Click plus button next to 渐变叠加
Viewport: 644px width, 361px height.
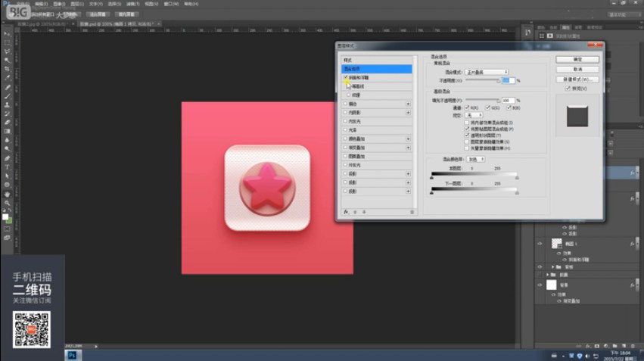[x=408, y=148]
